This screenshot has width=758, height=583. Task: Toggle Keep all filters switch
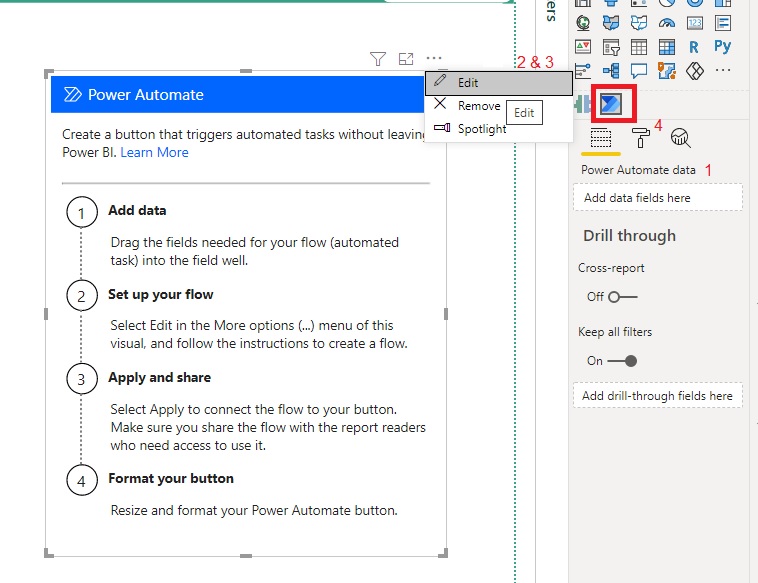tap(622, 361)
